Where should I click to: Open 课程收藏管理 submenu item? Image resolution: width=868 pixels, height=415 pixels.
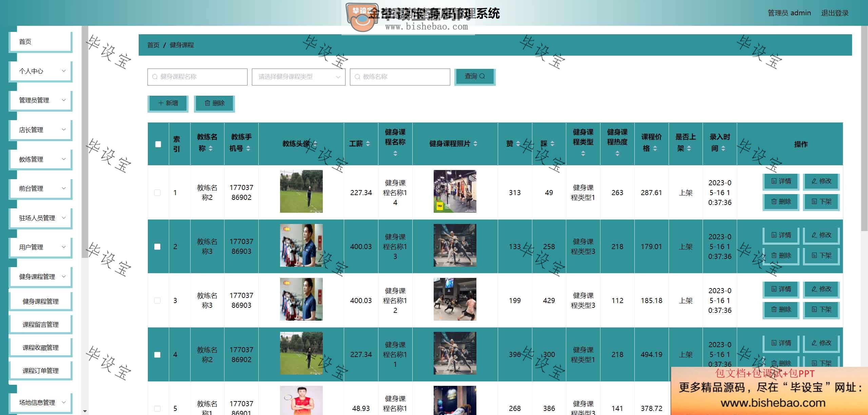pos(41,347)
